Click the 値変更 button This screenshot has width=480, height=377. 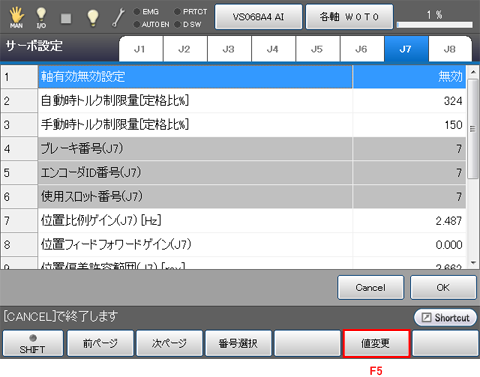tap(376, 343)
